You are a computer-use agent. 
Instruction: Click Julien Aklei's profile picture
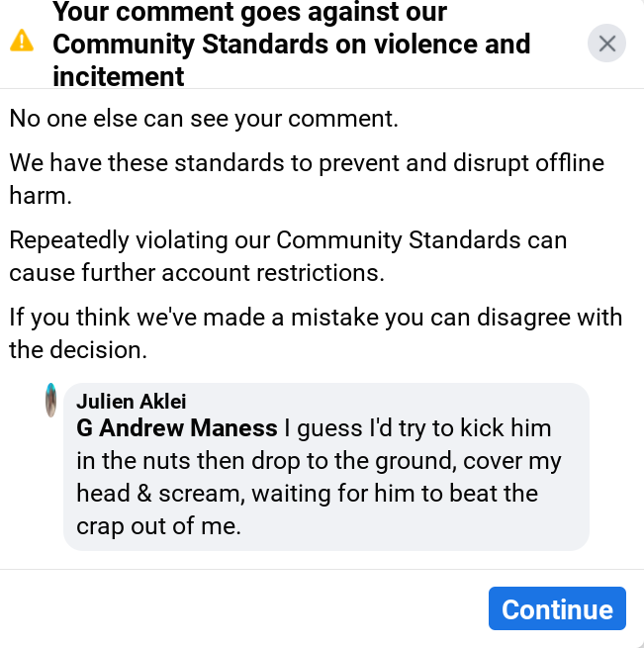point(50,401)
